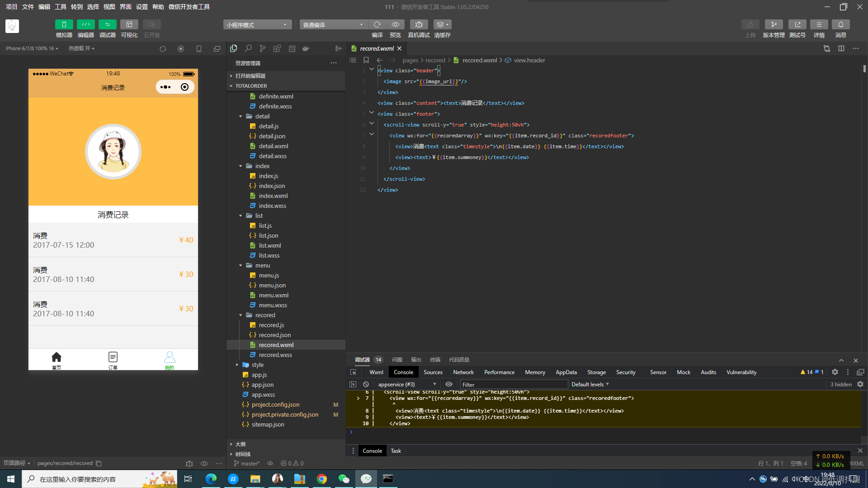Expand the style folder in tree
Image resolution: width=868 pixels, height=488 pixels.
pyautogui.click(x=257, y=365)
